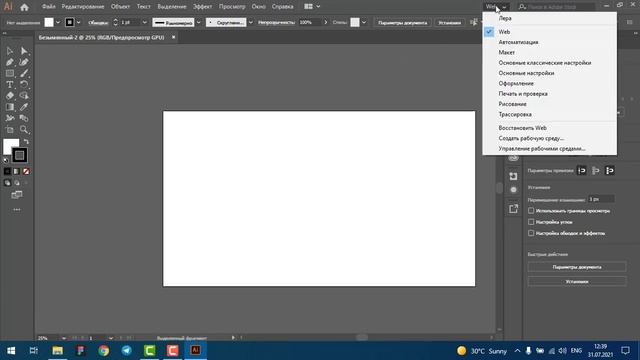Enable Настройка обводок и эффектов checkbox
Image resolution: width=640 pixels, height=360 pixels.
click(531, 233)
